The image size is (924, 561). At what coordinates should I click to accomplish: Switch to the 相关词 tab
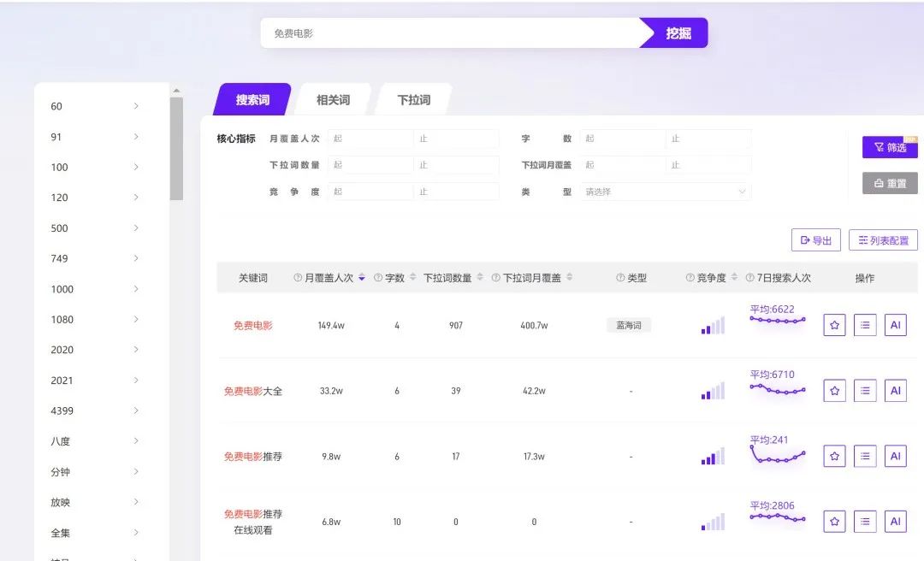[333, 98]
